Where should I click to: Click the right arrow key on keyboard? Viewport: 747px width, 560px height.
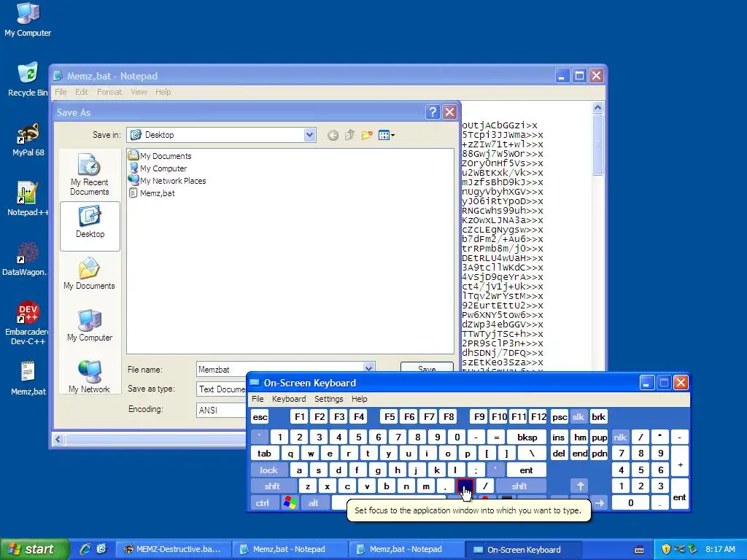(x=600, y=502)
